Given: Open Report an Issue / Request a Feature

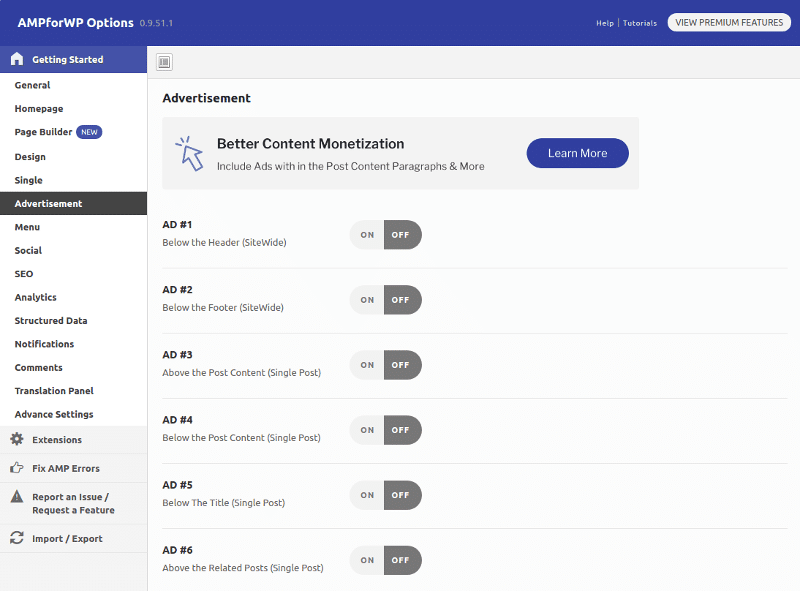Looking at the screenshot, I should (73, 503).
